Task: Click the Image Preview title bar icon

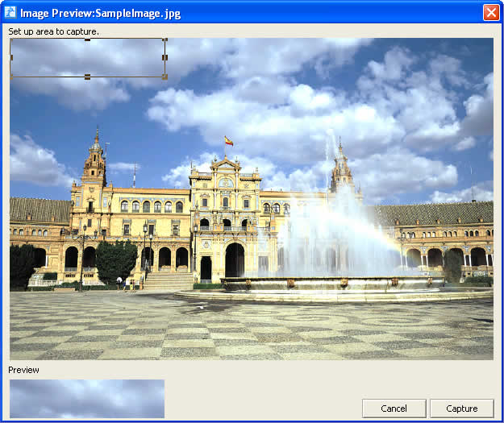Action: click(10, 12)
